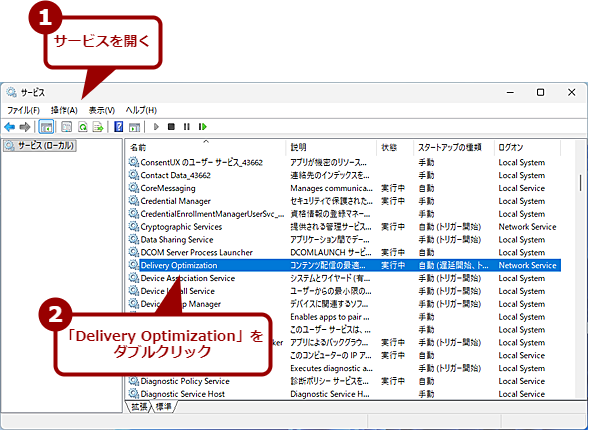This screenshot has width=589, height=431.
Task: Click the 自動 (遅延開始、ト... startup cell
Action: tap(454, 265)
